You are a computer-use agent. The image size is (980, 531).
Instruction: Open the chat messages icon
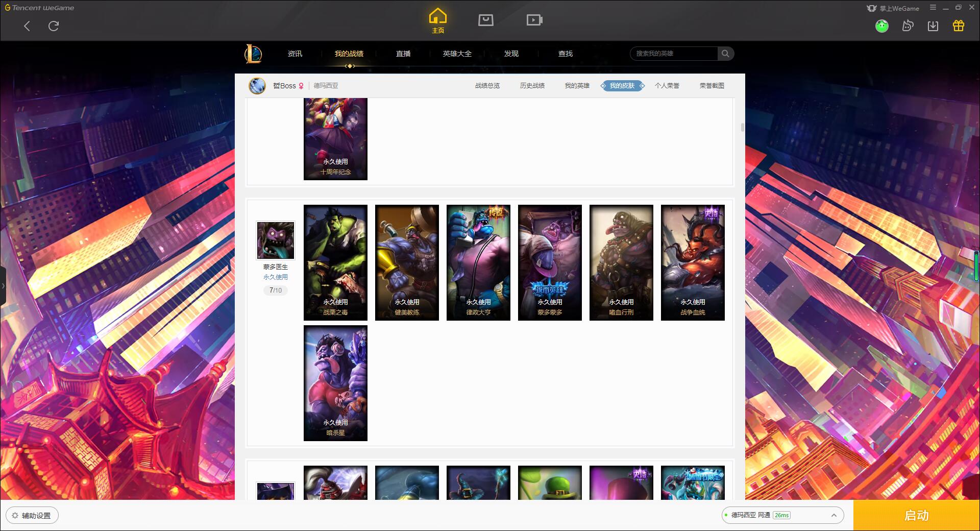pyautogui.click(x=908, y=26)
